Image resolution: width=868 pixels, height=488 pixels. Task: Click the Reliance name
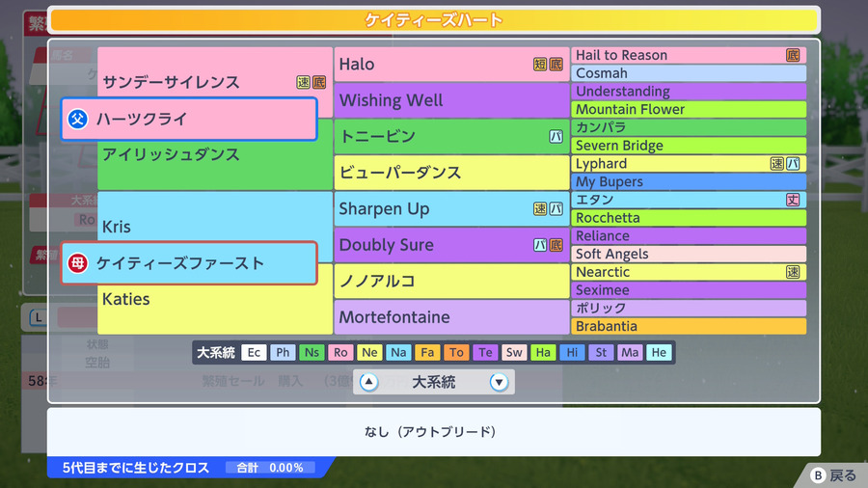point(602,236)
